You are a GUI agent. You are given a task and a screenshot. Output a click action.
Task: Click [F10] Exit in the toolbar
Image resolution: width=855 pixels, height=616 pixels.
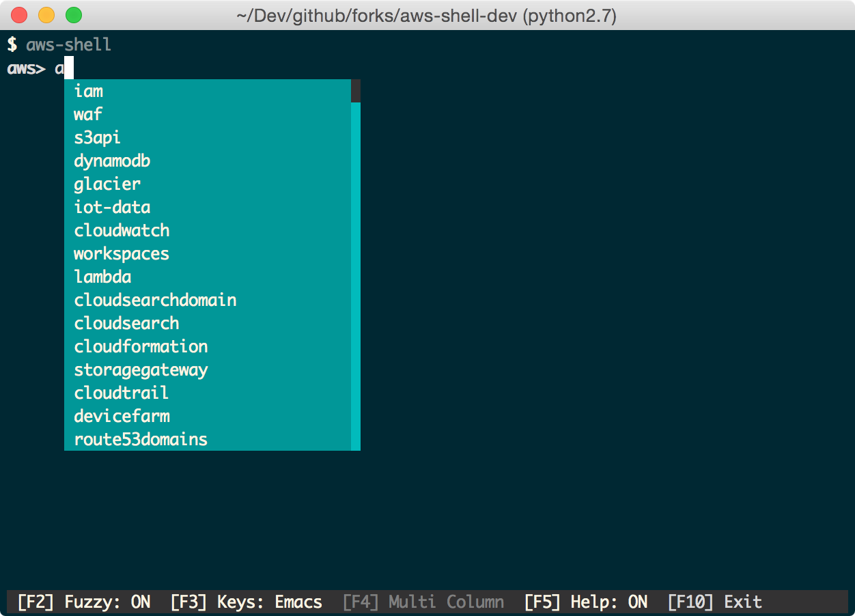714,602
